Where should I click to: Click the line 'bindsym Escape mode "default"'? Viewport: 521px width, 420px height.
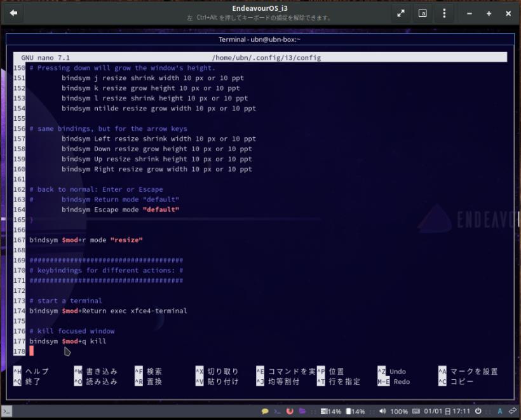120,209
